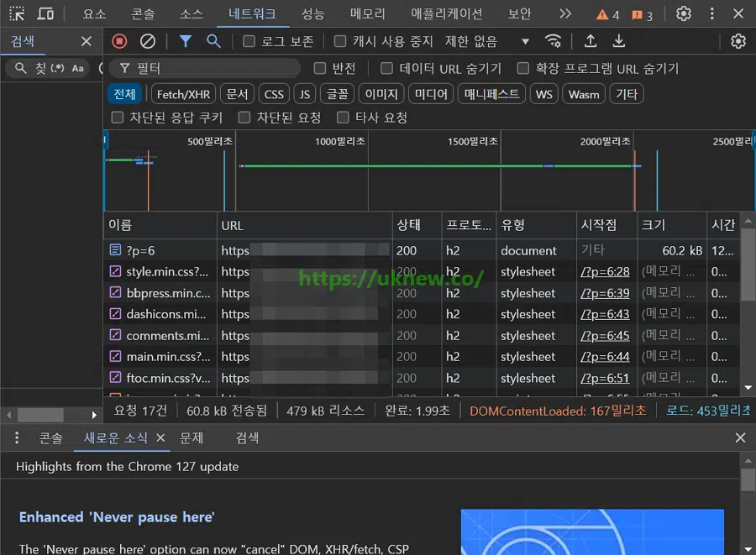Enable 타사 요청 checkbox
Image resolution: width=756 pixels, height=555 pixels.
point(343,117)
